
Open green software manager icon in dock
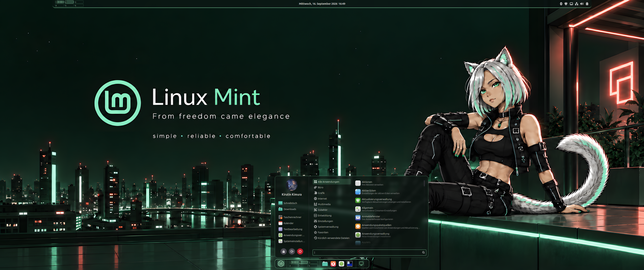coord(341,264)
